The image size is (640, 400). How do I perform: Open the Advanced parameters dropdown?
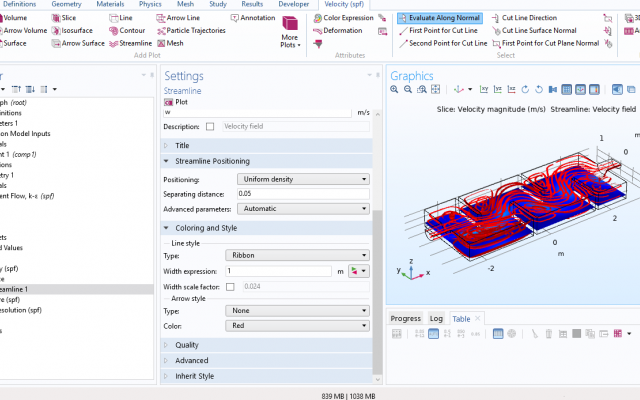point(303,209)
